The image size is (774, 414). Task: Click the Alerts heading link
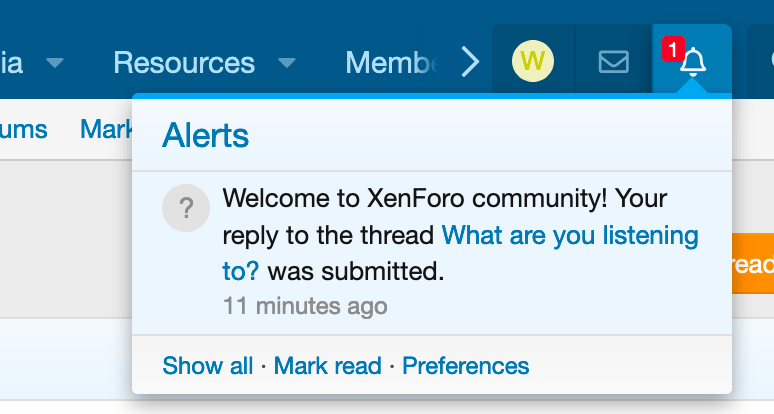click(205, 134)
